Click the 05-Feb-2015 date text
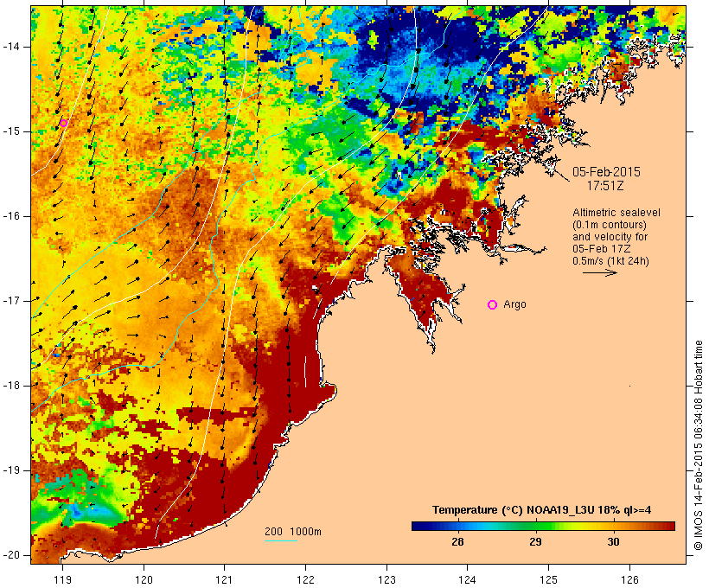The width and height of the screenshot is (709, 588). 606,172
